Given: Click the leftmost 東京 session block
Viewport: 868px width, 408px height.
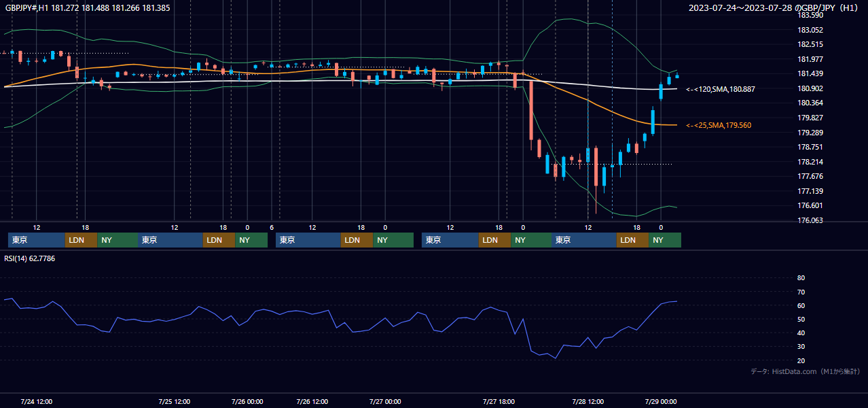Looking at the screenshot, I should [37, 240].
